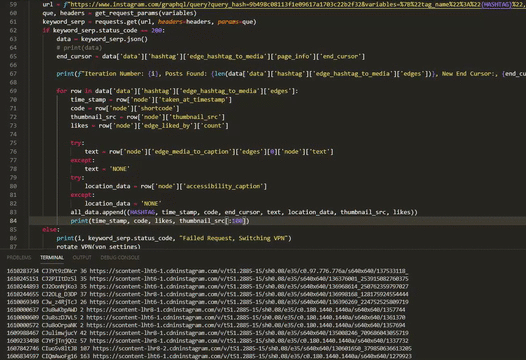The height and width of the screenshot is (360, 526).
Task: Click location_data = 'NONE' on line 82
Action: (x=123, y=203)
